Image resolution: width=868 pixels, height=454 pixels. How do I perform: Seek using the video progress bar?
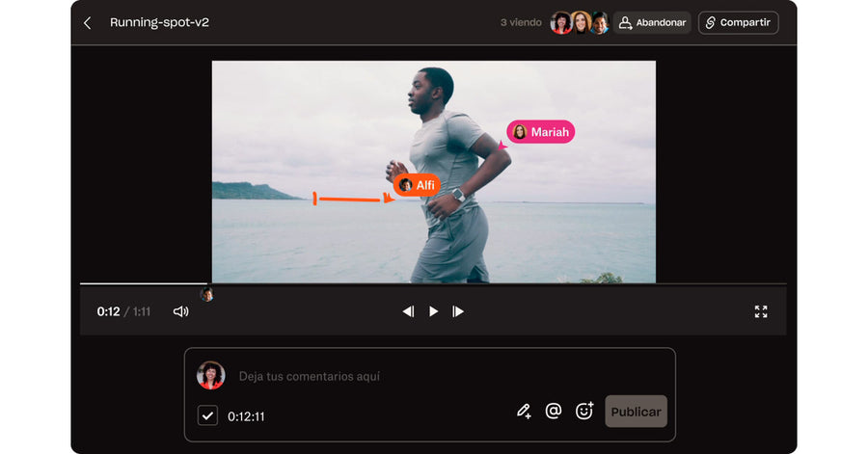(433, 283)
